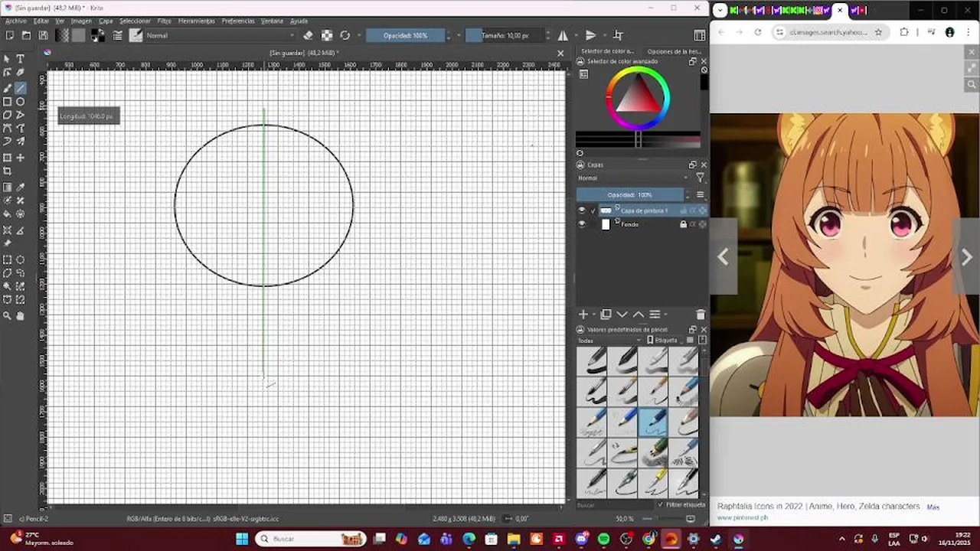
Task: Open the Todas brush tag dropdown
Action: click(x=609, y=340)
